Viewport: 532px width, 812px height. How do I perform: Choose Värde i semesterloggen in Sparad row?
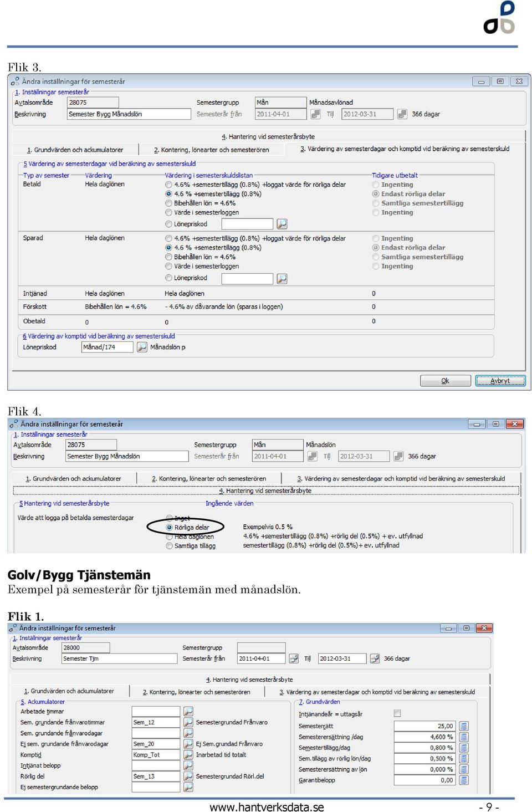pyautogui.click(x=168, y=266)
